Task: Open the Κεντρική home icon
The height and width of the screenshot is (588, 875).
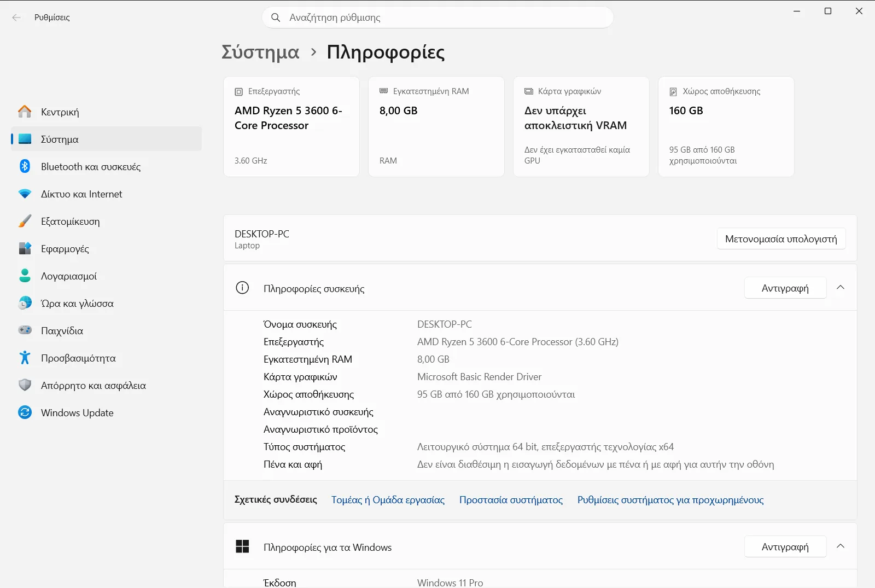Action: point(25,112)
